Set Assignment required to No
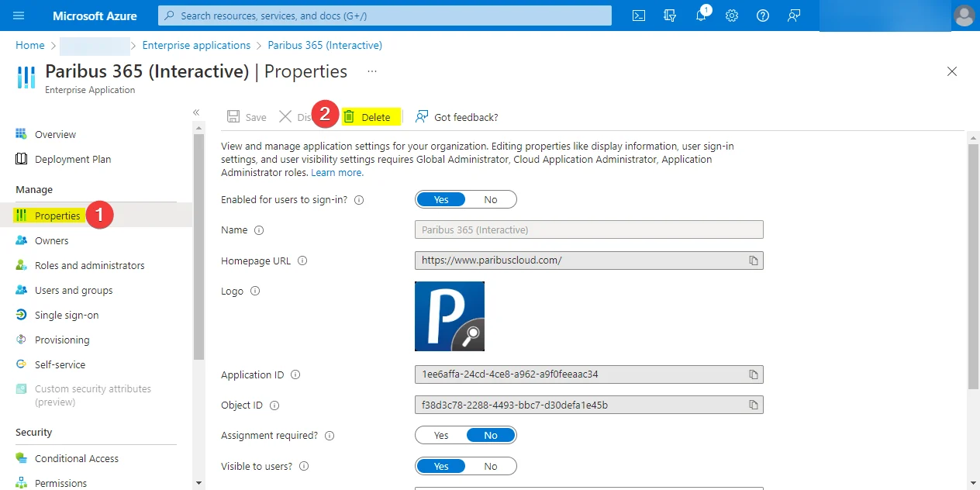Screen dimensions: 980x490 tap(491, 435)
